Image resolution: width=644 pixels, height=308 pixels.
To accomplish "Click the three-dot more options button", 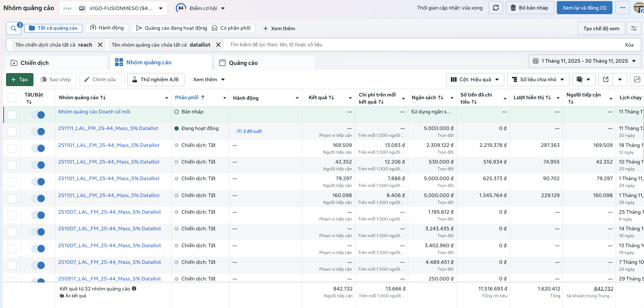I will (622, 8).
